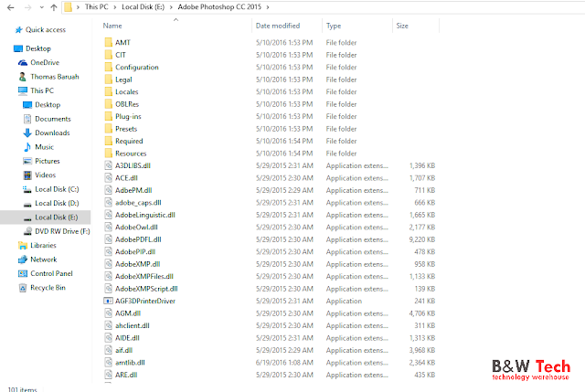585x392 pixels.
Task: Select the AdobeXMPFiles.dll file name
Action: [x=144, y=276]
